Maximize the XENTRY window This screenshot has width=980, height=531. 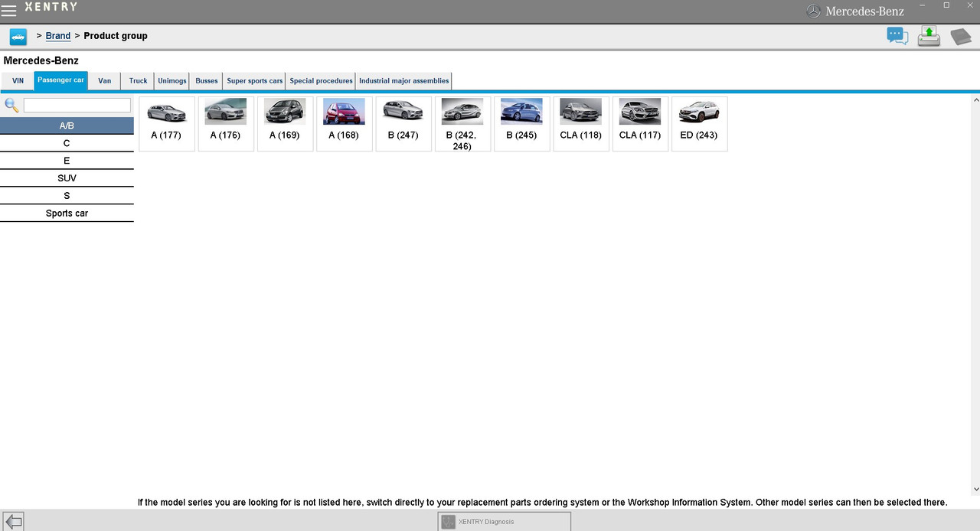[x=946, y=5]
